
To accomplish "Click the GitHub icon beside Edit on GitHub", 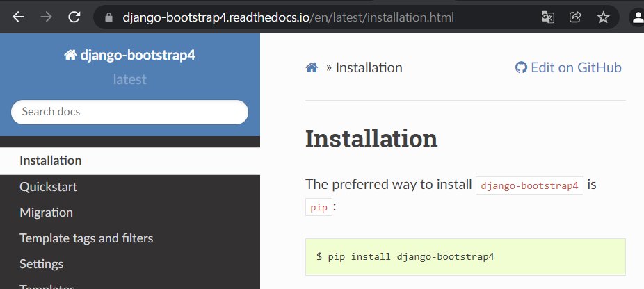I will pyautogui.click(x=521, y=67).
